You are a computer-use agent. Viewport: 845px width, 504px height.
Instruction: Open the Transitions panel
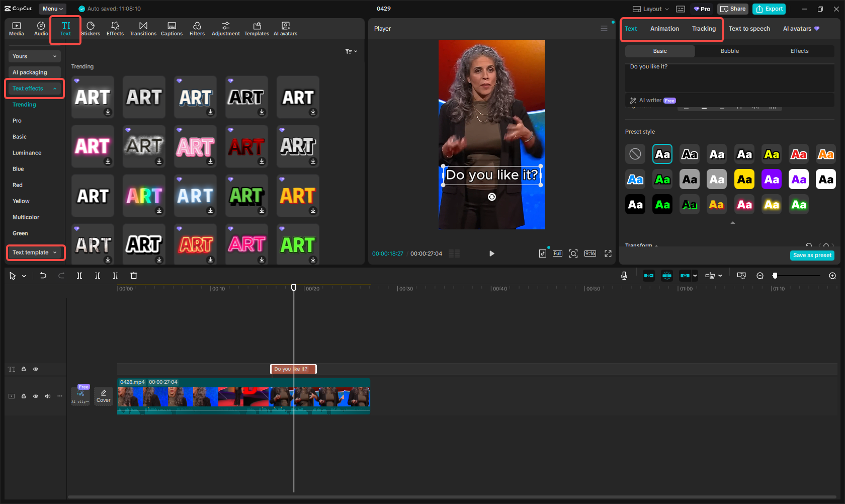point(143,29)
